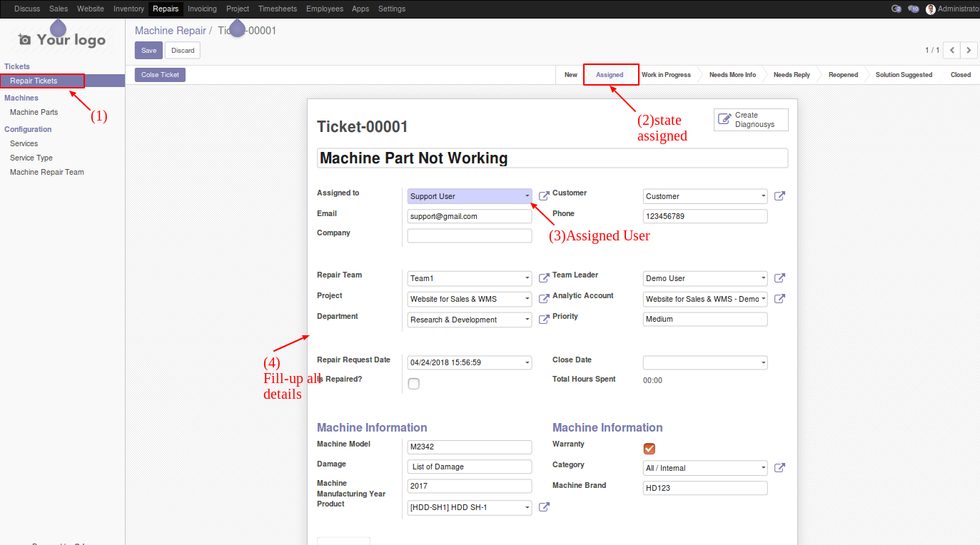Open external link for Assigned to user
This screenshot has width=980, height=545.
(544, 196)
